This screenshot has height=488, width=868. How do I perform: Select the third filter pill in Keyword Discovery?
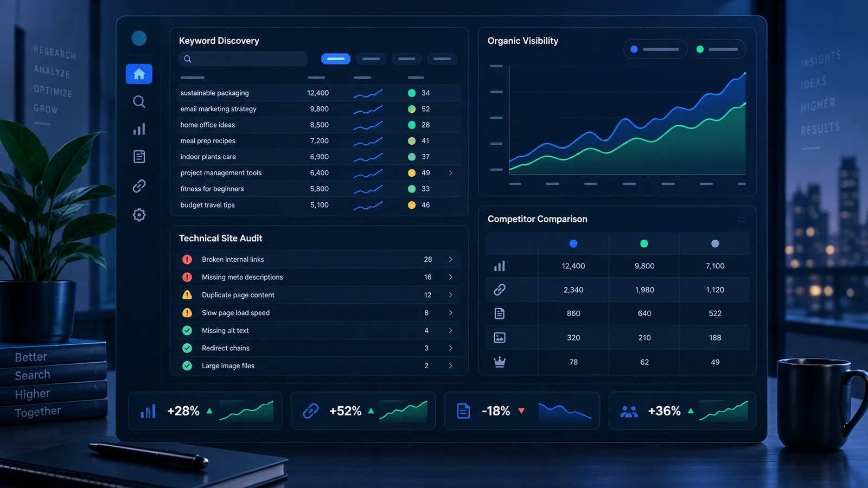406,59
